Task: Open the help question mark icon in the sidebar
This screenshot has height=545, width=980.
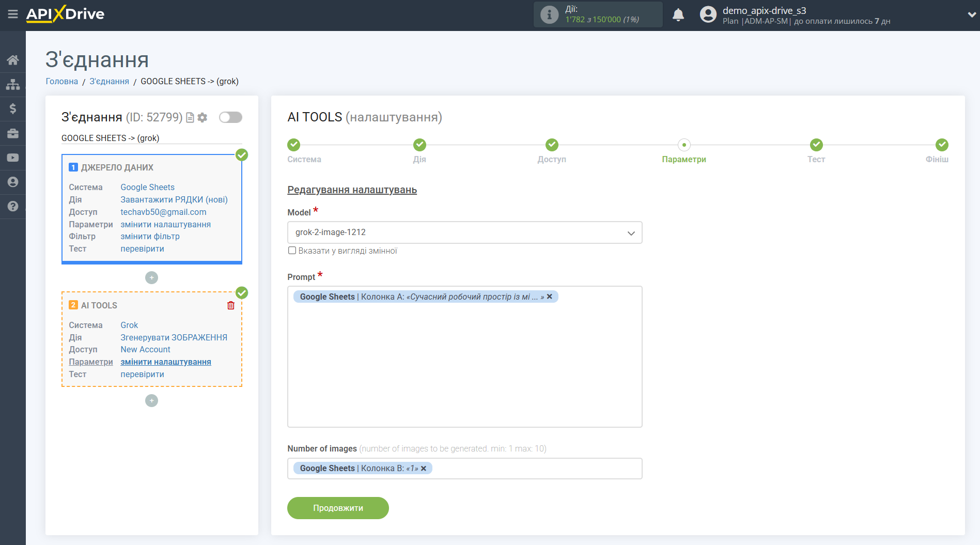Action: coord(13,206)
